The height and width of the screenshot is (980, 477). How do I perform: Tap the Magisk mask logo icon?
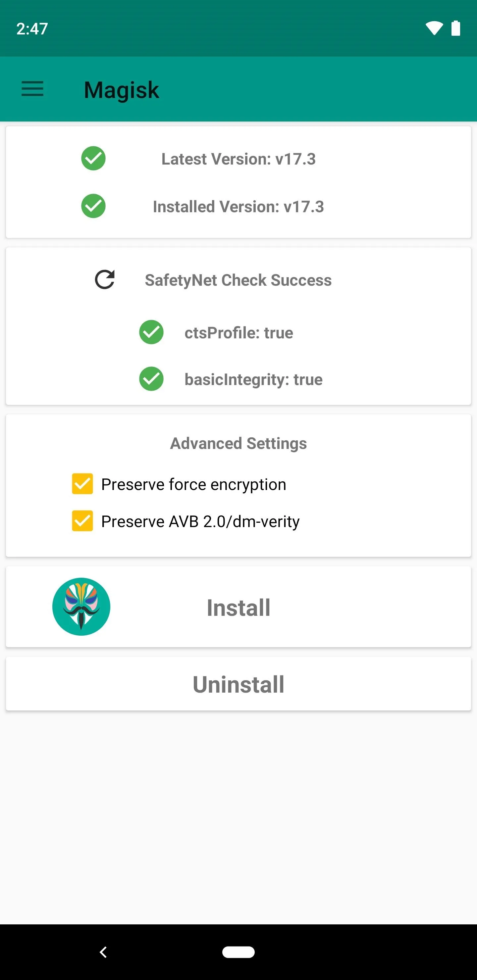tap(81, 607)
